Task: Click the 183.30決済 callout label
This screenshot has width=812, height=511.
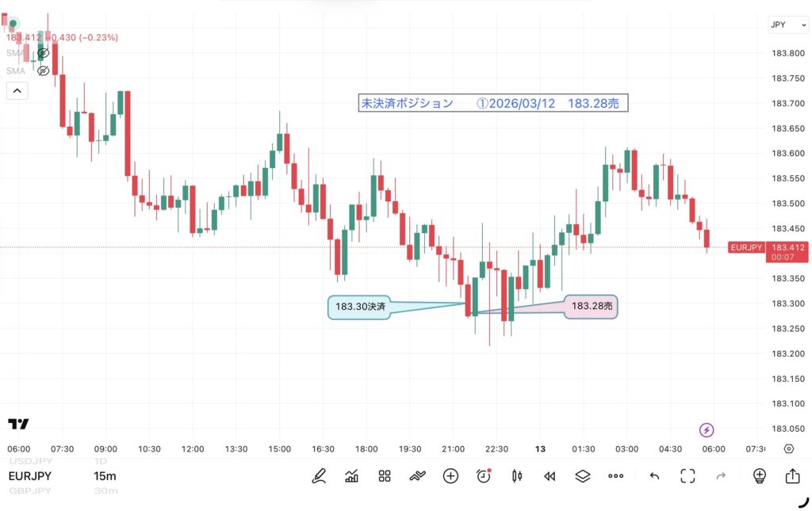Action: click(359, 307)
